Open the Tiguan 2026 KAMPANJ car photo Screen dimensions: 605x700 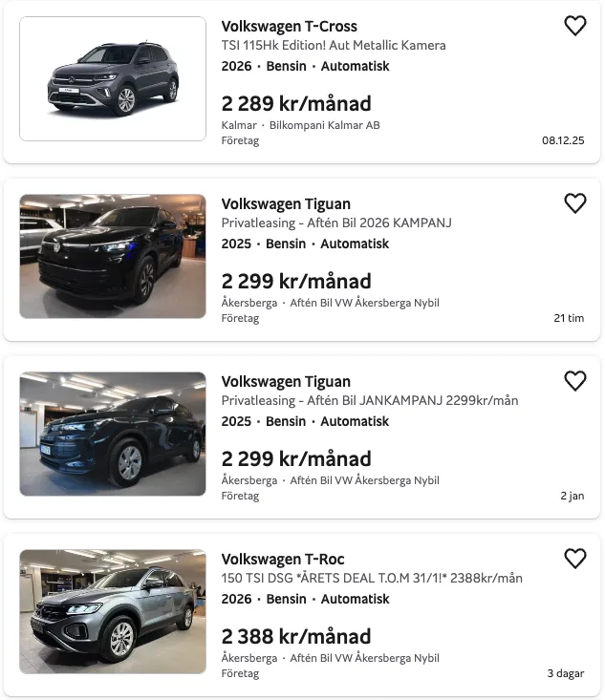[113, 257]
